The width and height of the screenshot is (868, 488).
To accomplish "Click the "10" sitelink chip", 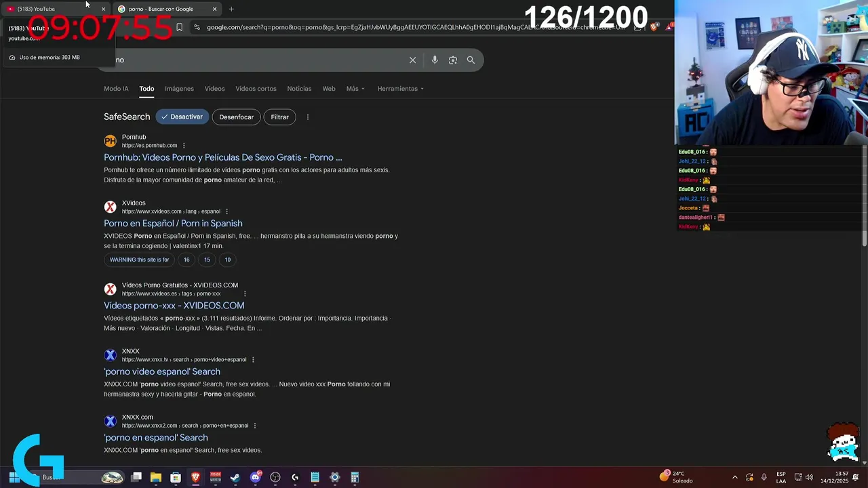I will pos(227,260).
